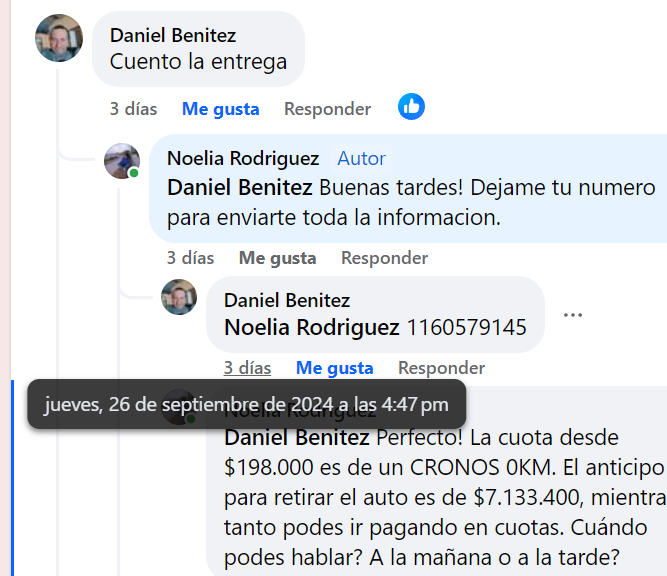The height and width of the screenshot is (576, 667).
Task: Open the "3 días" timestamp of first comment
Action: click(133, 109)
